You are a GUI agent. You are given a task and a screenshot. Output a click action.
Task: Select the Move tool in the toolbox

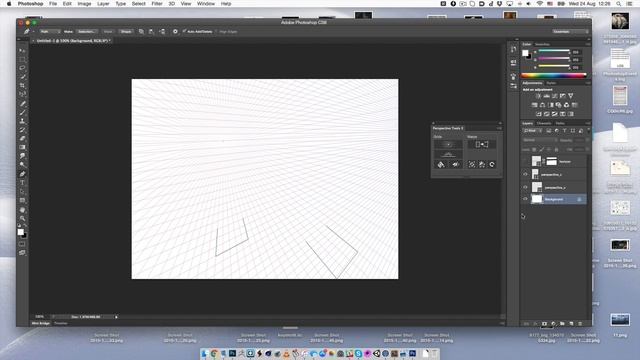click(x=22, y=50)
